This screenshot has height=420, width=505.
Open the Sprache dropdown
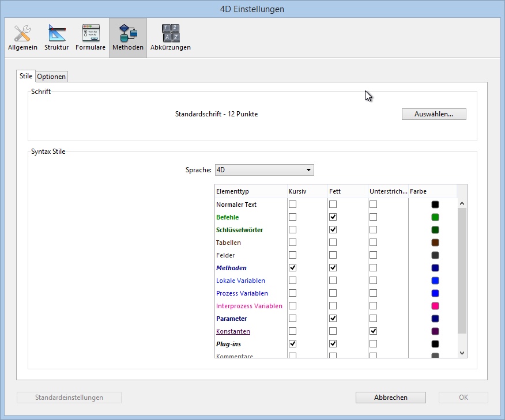[264, 170]
